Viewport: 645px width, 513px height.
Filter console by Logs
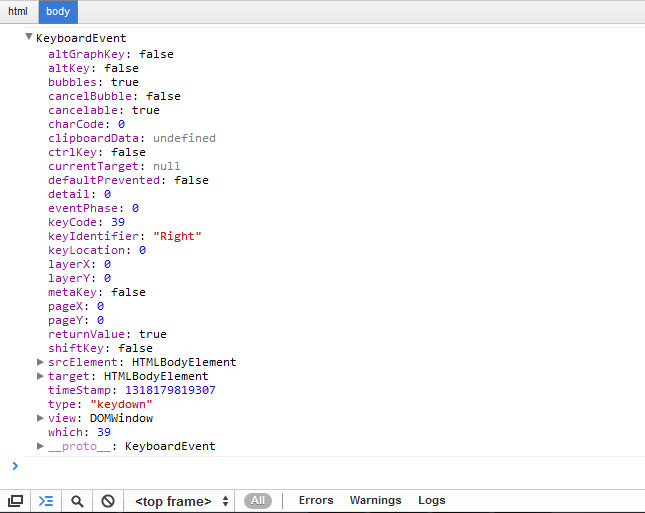[432, 500]
